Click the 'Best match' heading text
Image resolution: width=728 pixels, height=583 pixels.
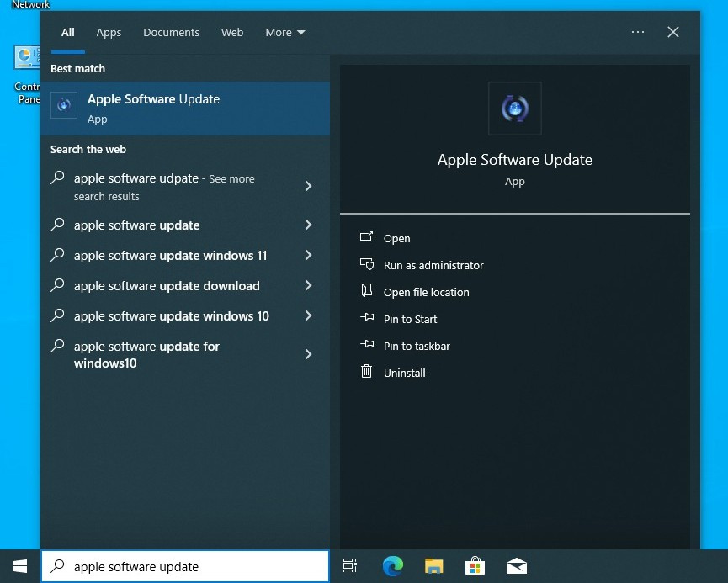pos(77,69)
